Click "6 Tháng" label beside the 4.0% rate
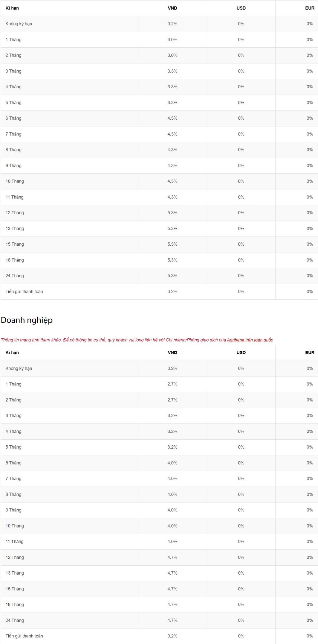 [13, 463]
